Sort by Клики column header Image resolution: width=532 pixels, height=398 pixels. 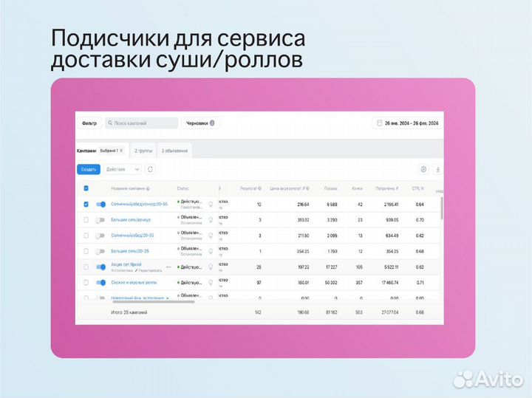[x=357, y=188]
